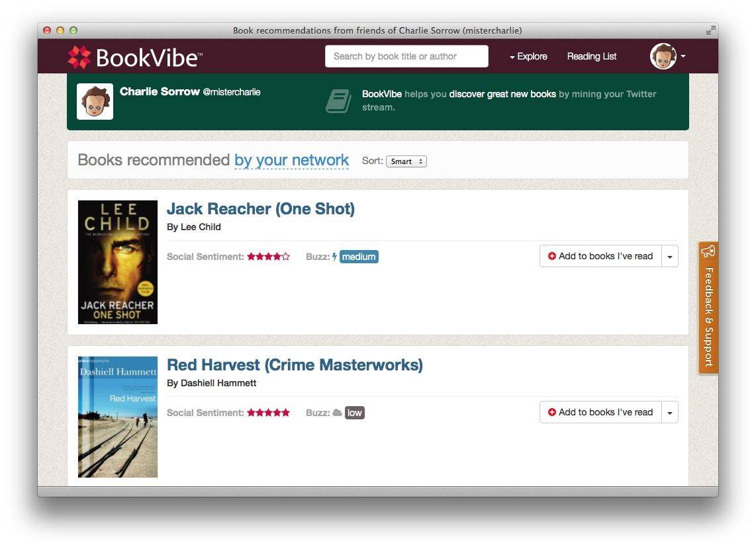Click the green zoom window button
This screenshot has width=756, height=549.
73,30
